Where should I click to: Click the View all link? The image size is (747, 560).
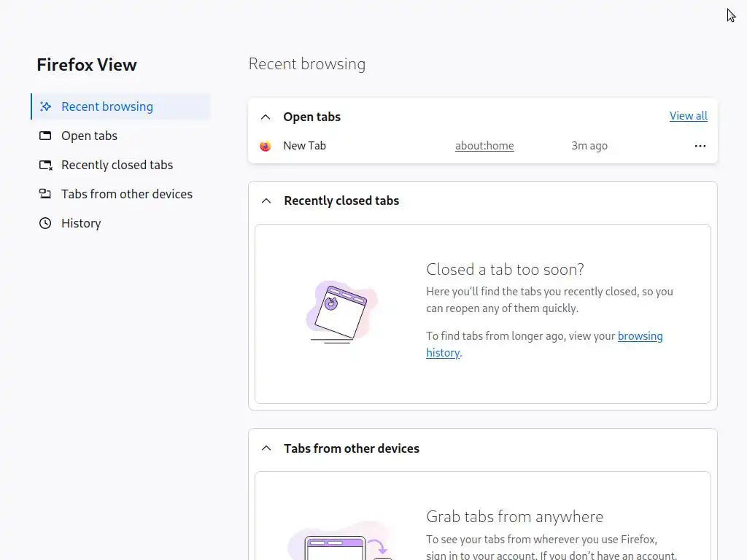(688, 116)
